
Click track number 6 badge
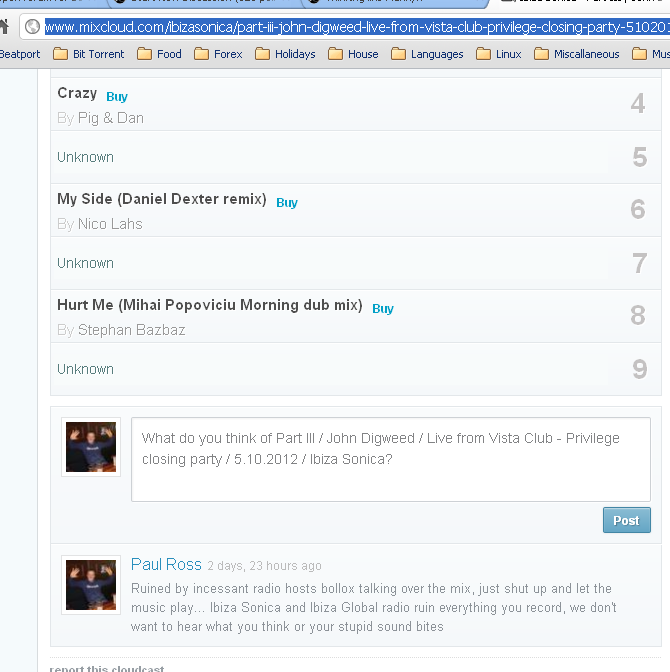638,209
